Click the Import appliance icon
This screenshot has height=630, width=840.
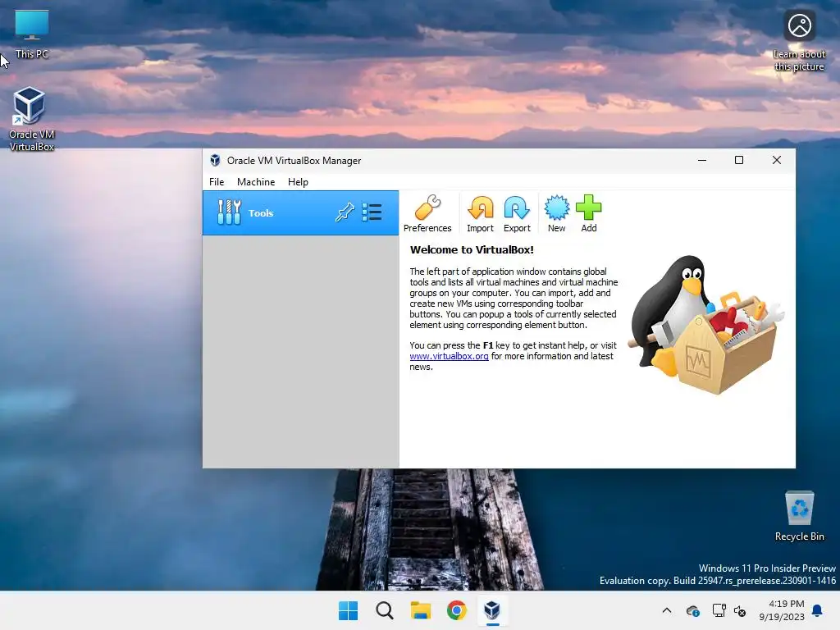(480, 214)
